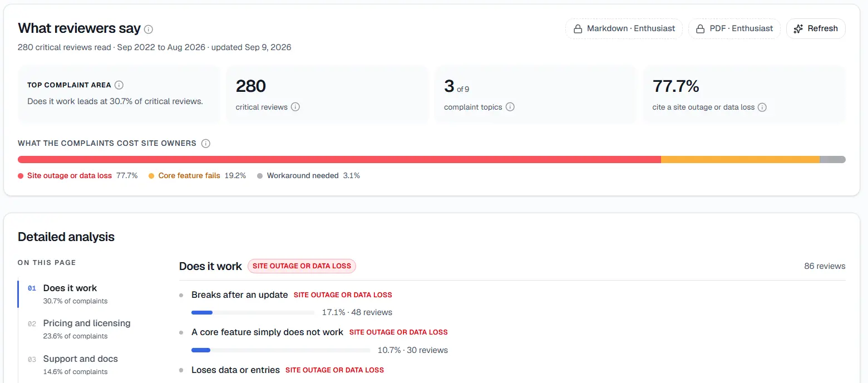Click the 77.7% stat figure
The width and height of the screenshot is (868, 383).
click(x=675, y=86)
